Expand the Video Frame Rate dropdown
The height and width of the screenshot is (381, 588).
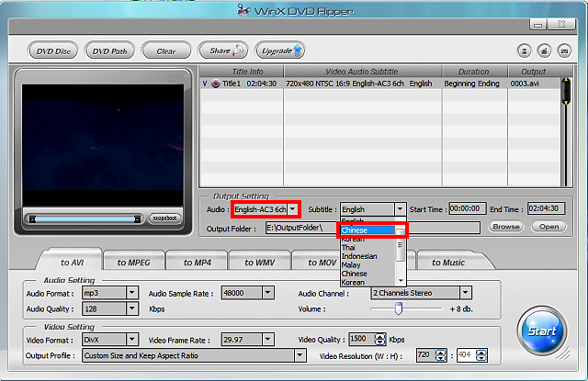point(267,340)
